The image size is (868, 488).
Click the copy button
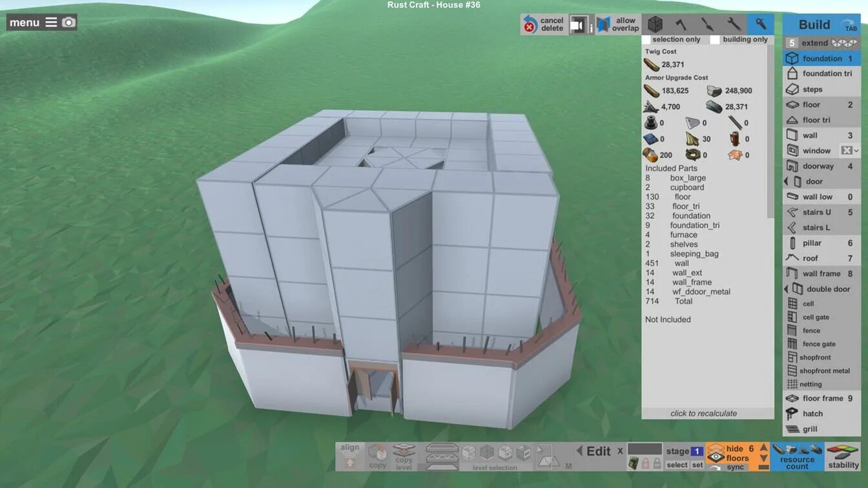click(x=378, y=456)
